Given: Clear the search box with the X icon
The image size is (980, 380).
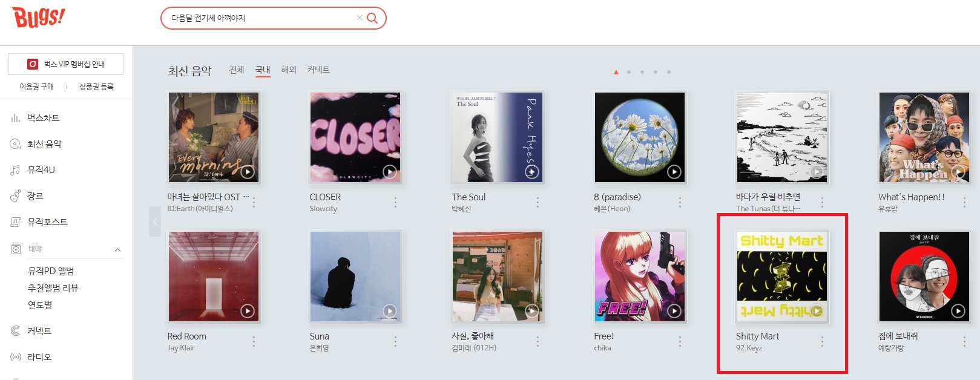Looking at the screenshot, I should coord(360,18).
